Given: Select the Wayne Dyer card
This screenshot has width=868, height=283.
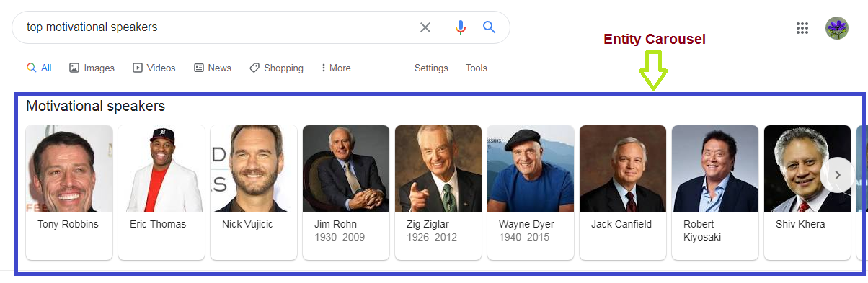Looking at the screenshot, I should pyautogui.click(x=531, y=192).
